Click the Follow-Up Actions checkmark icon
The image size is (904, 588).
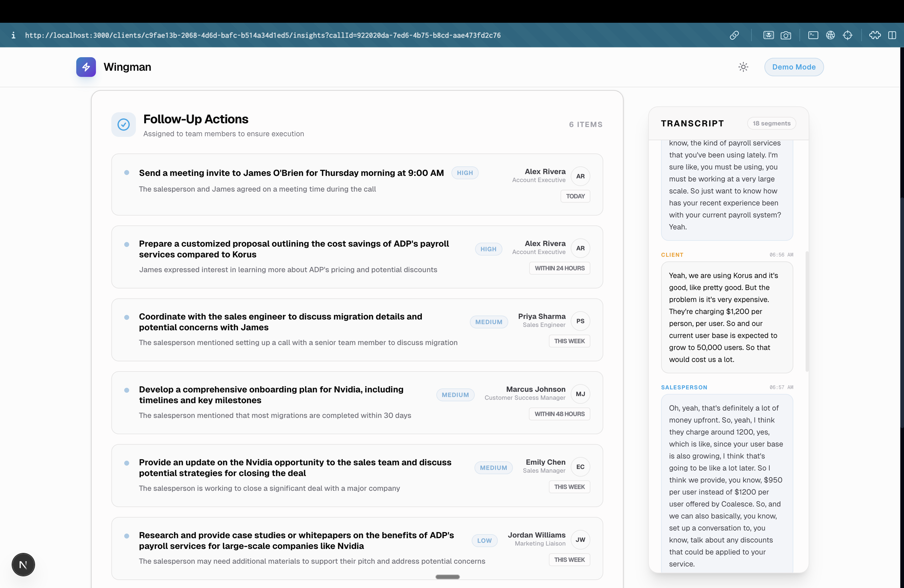click(x=123, y=125)
